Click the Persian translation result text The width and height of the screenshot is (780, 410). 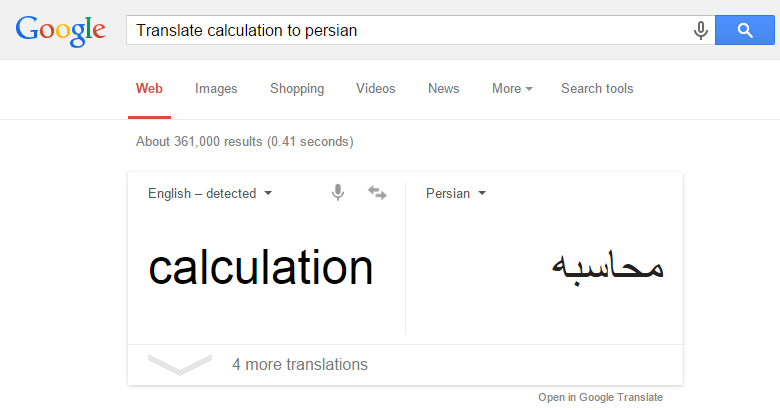pyautogui.click(x=608, y=267)
